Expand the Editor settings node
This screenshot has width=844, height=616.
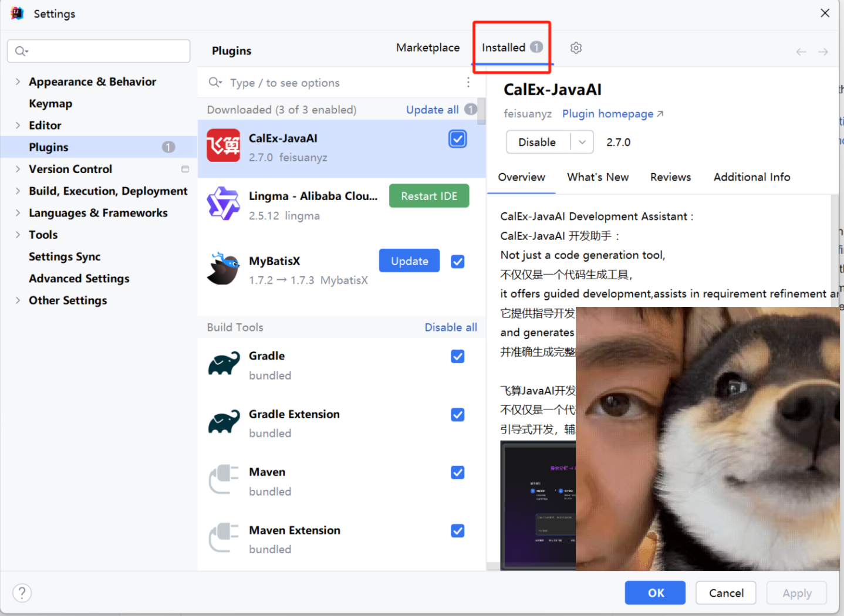tap(18, 125)
